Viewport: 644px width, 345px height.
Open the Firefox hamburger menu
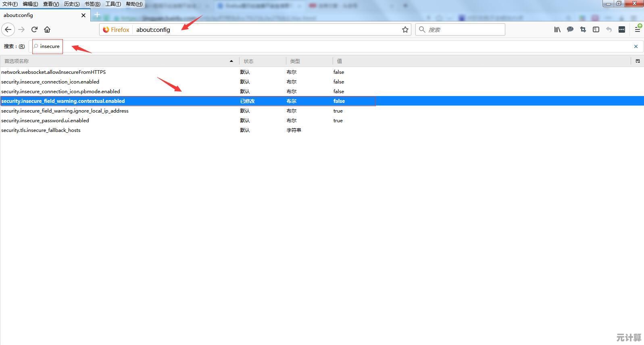[637, 29]
